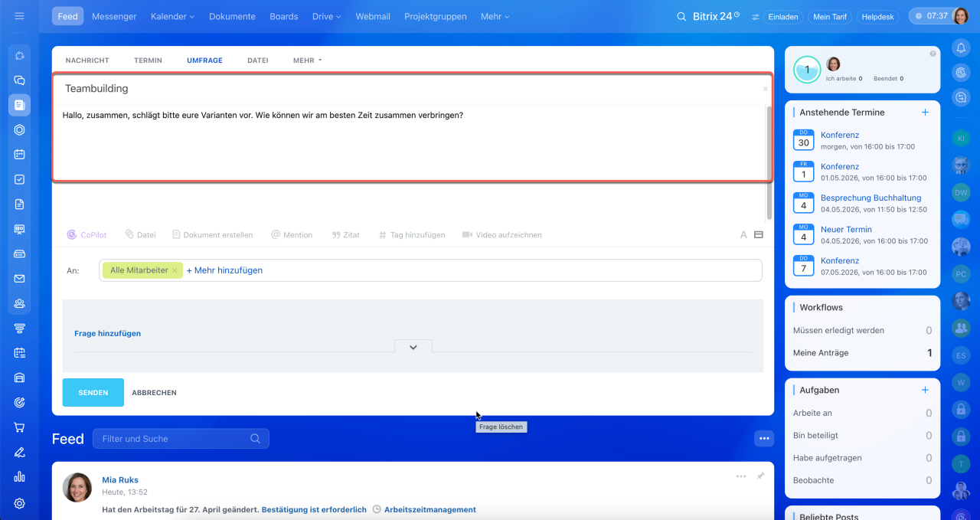Attach a file via Datei button

coord(140,235)
